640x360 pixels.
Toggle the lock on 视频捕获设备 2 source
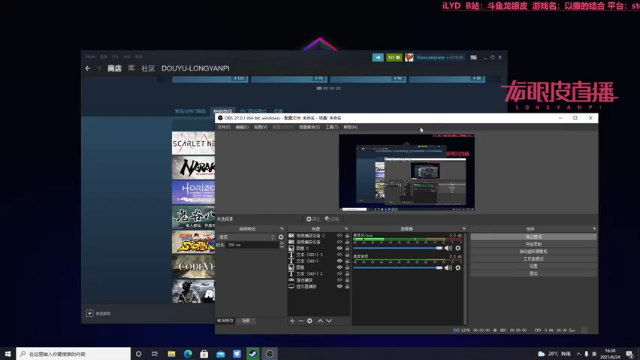click(347, 236)
